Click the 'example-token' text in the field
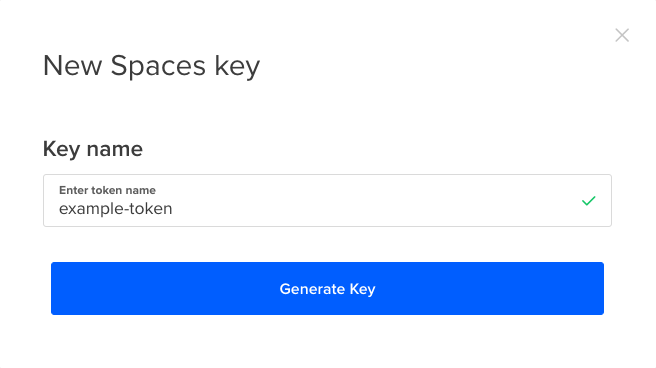Image resolution: width=656 pixels, height=368 pixels. (x=115, y=209)
